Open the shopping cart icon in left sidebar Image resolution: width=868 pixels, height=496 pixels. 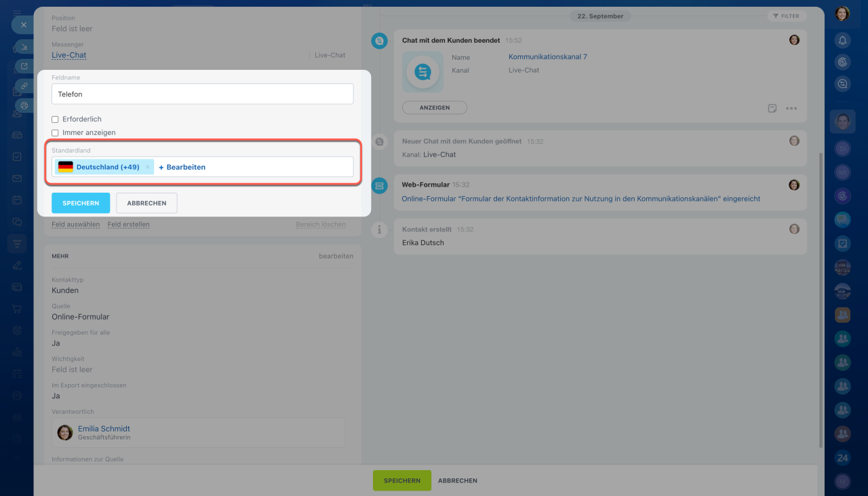pyautogui.click(x=17, y=309)
